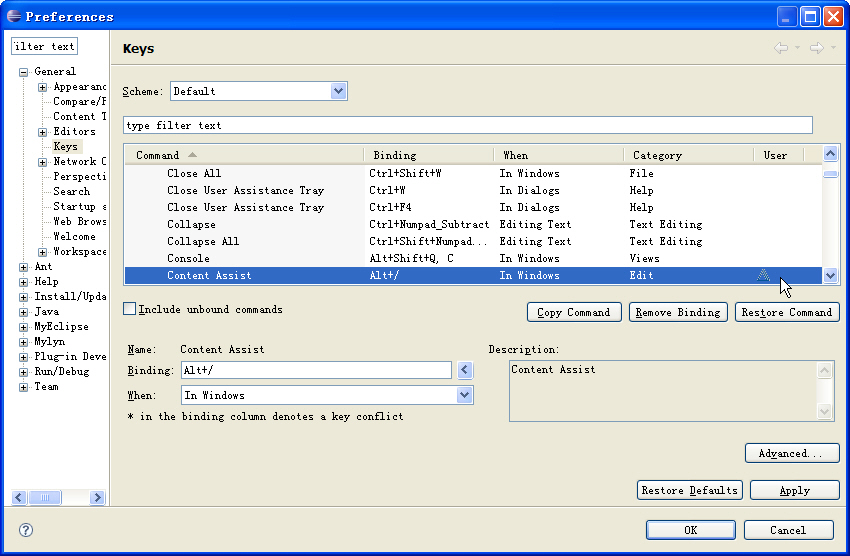Sort by Category column header
Viewport: 850px width, 556px height.
[x=688, y=156]
